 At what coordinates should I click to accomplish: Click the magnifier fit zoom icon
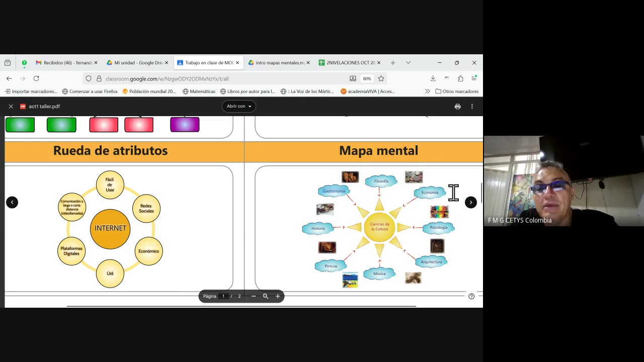[x=266, y=296]
